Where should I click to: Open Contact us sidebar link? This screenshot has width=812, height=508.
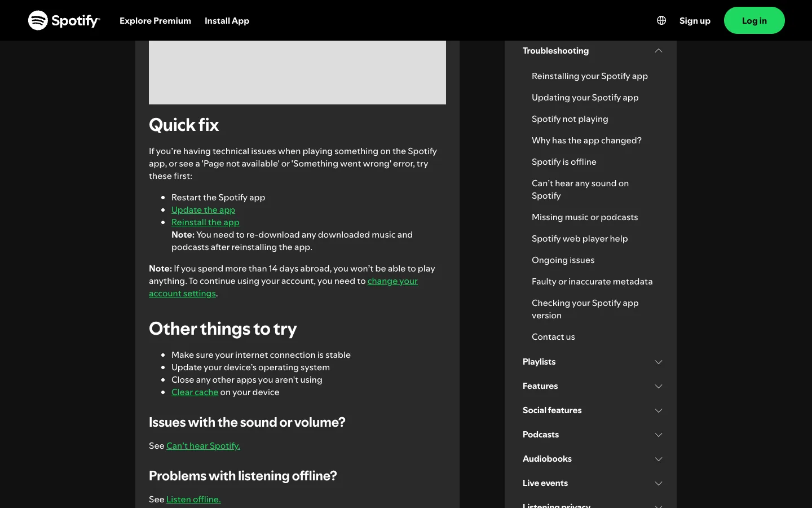click(553, 337)
